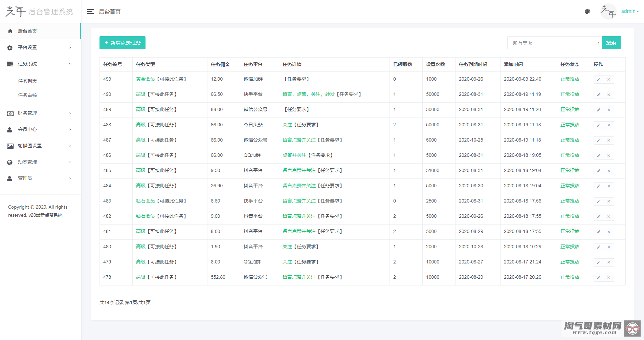Click the globe icon for 动态管理

pyautogui.click(x=10, y=162)
